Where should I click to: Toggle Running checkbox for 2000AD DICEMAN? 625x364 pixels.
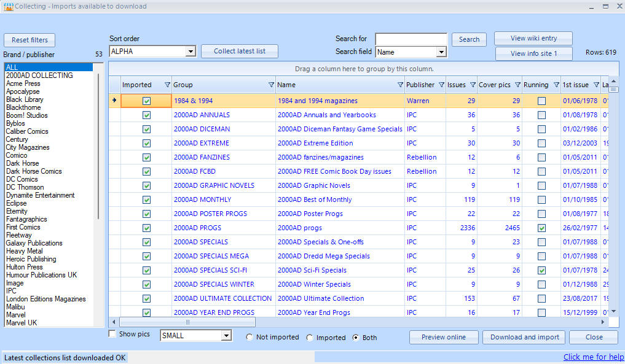[x=541, y=130]
